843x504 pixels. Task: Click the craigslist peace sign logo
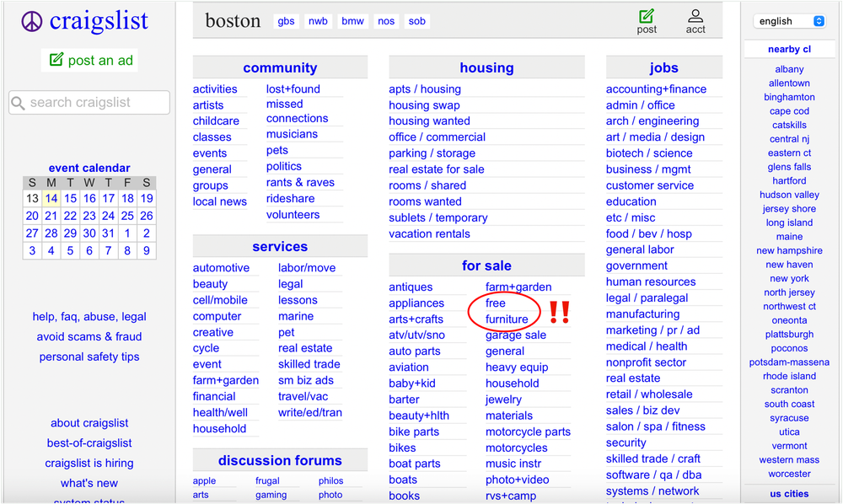(32, 22)
